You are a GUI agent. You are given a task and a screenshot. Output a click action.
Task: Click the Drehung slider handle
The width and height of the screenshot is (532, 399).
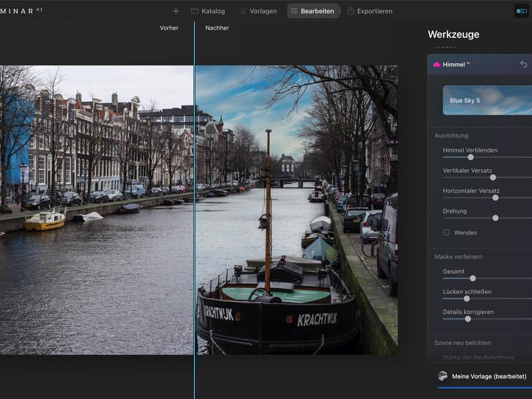(495, 217)
